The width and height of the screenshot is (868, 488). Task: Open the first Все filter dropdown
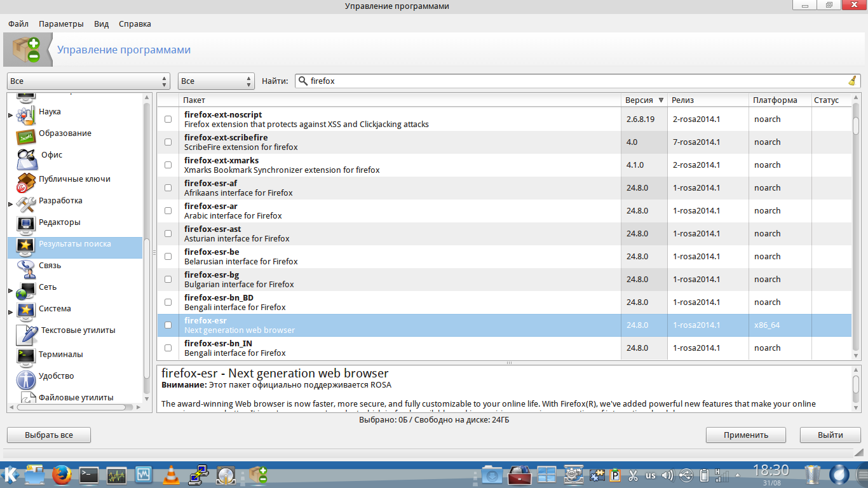tap(88, 81)
